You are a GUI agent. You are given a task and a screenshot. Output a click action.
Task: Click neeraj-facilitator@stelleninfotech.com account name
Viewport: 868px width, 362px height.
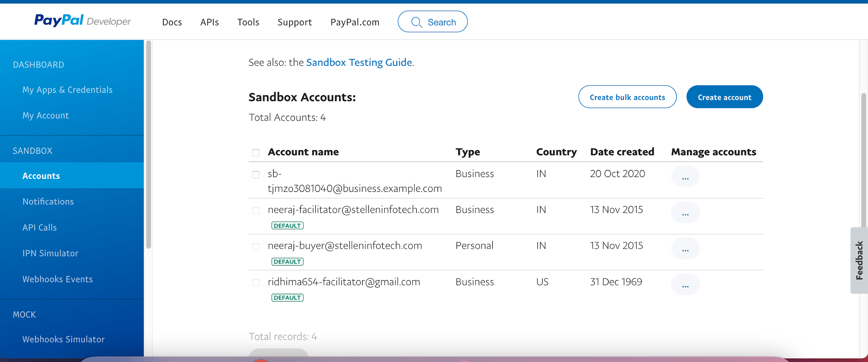[x=353, y=210]
